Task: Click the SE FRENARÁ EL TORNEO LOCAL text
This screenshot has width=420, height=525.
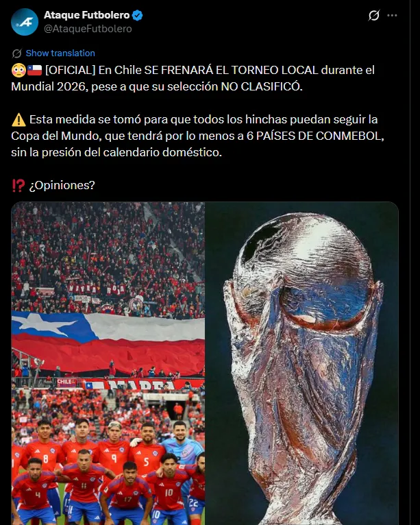Action: point(231,70)
